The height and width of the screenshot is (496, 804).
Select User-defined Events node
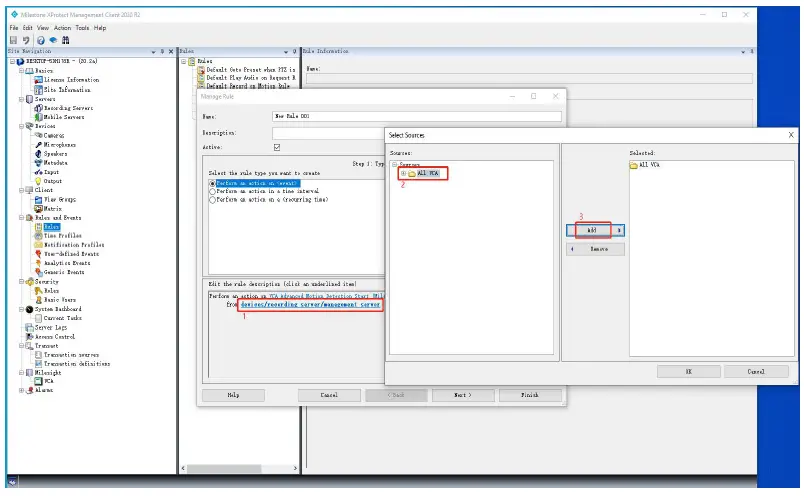(x=71, y=254)
